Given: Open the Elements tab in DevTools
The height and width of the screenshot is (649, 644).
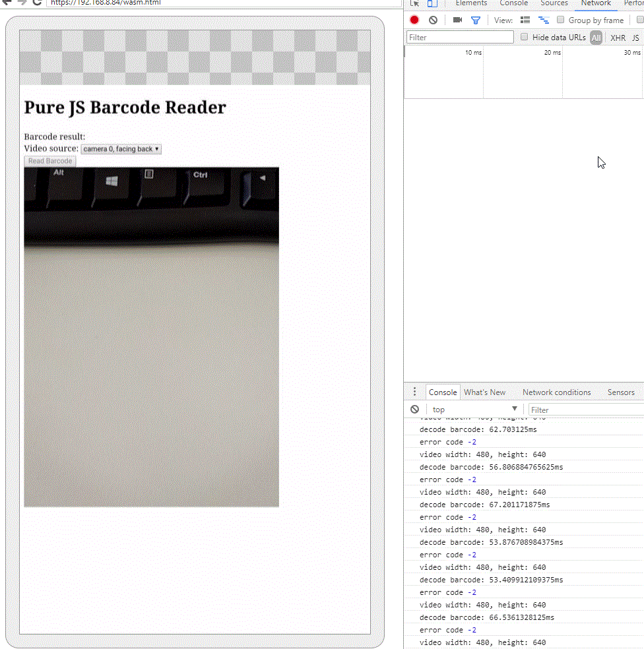Looking at the screenshot, I should tap(471, 3).
